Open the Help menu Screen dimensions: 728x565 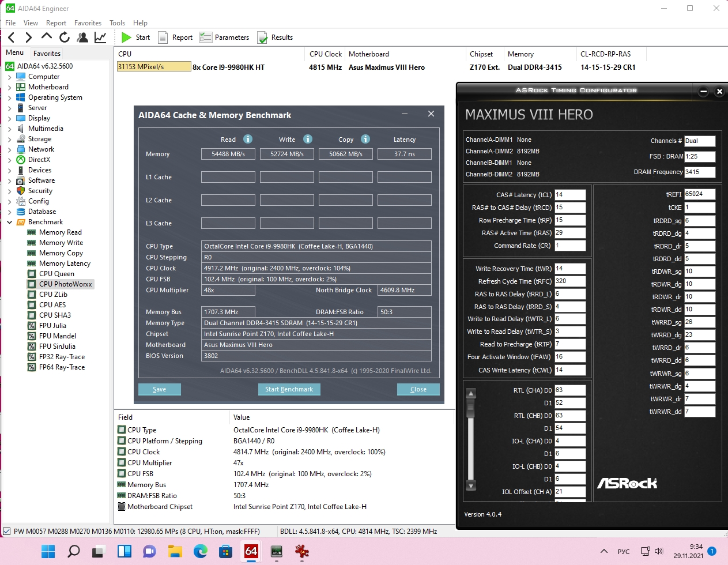[x=140, y=23]
